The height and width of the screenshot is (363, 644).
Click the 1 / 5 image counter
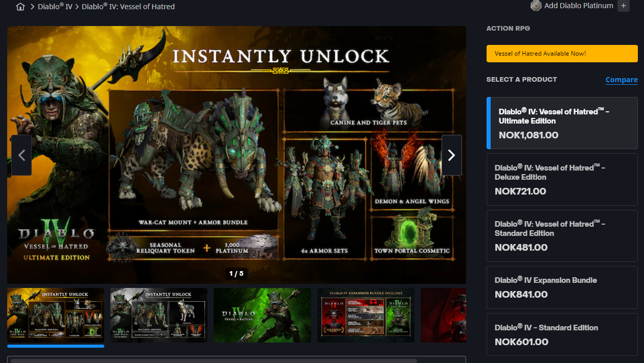236,274
